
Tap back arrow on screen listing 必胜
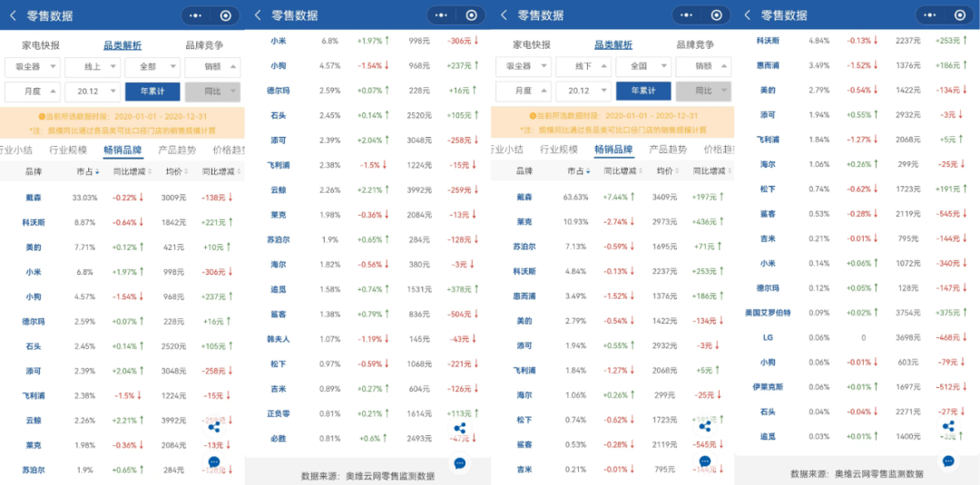258,15
